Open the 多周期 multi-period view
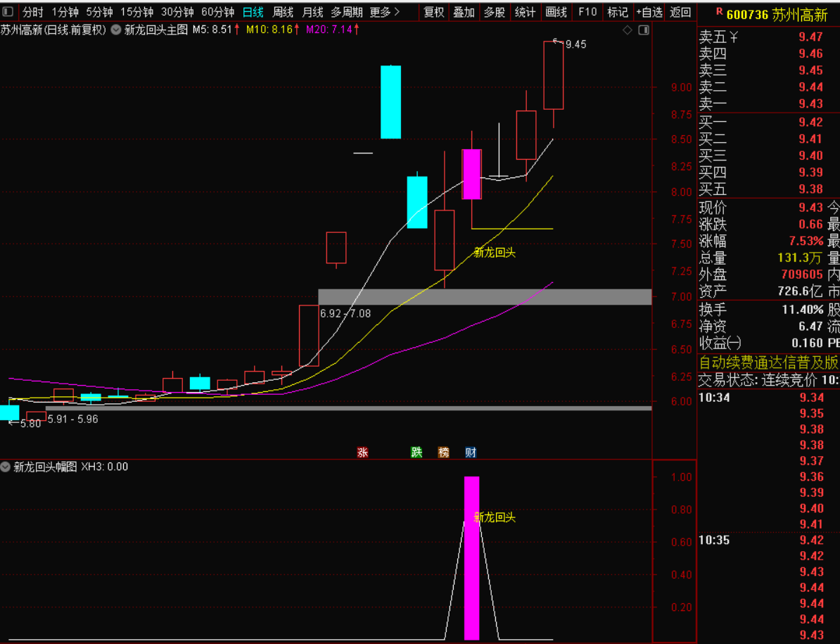Screen dimensions: 840x644 pos(347,12)
